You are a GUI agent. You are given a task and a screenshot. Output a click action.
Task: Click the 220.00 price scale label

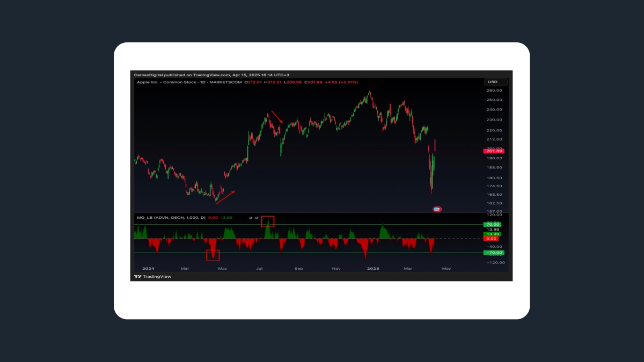coord(494,130)
